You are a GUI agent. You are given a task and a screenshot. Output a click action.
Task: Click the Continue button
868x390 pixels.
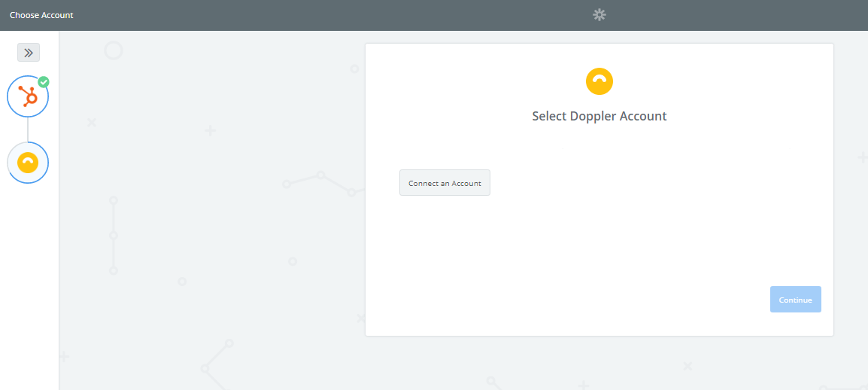point(796,300)
